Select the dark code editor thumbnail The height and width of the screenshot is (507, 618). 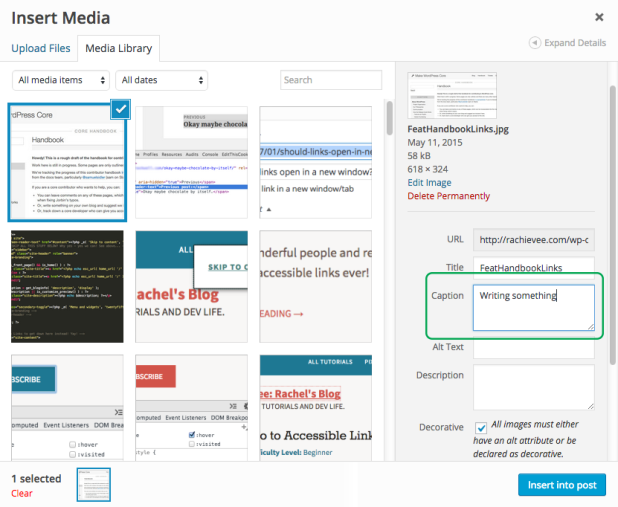[67, 287]
